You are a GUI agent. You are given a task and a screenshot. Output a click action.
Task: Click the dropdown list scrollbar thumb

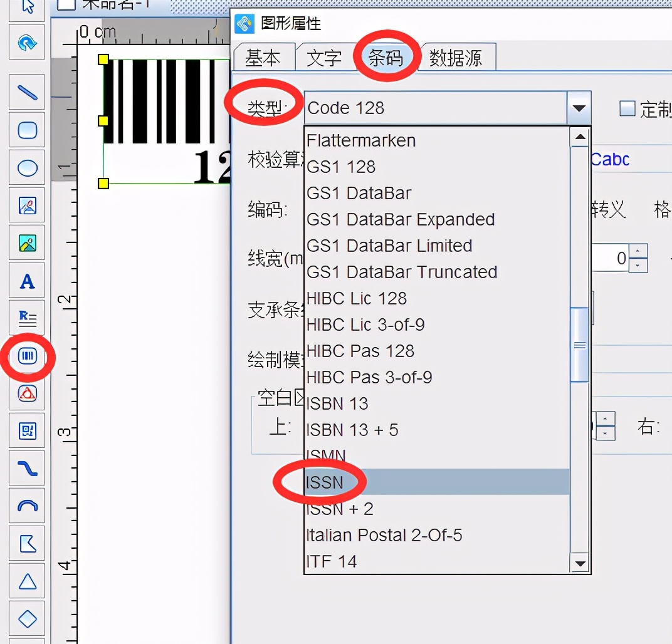pyautogui.click(x=580, y=345)
